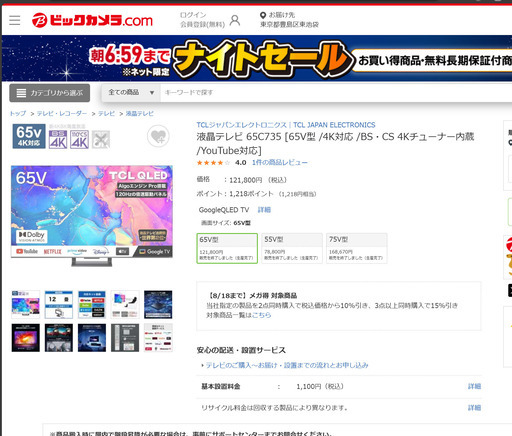This screenshot has height=436, width=512.
Task: Select fifth top-row dark chip thumbnail
Action: (x=158, y=304)
